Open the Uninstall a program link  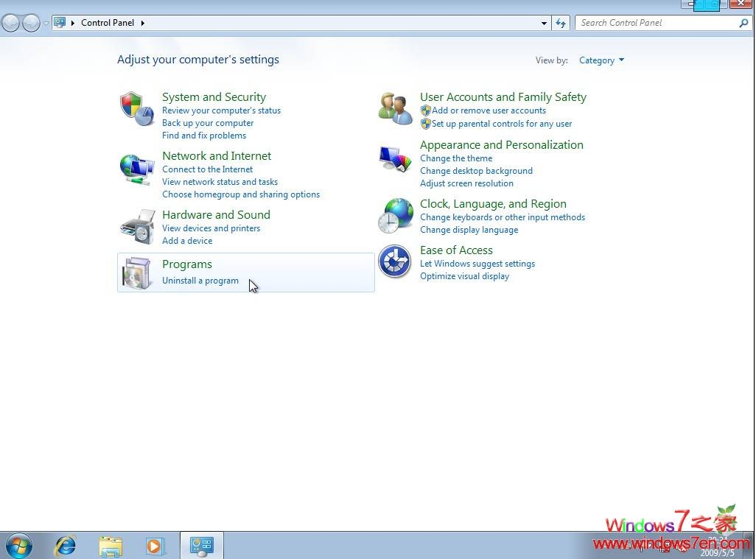pos(200,280)
